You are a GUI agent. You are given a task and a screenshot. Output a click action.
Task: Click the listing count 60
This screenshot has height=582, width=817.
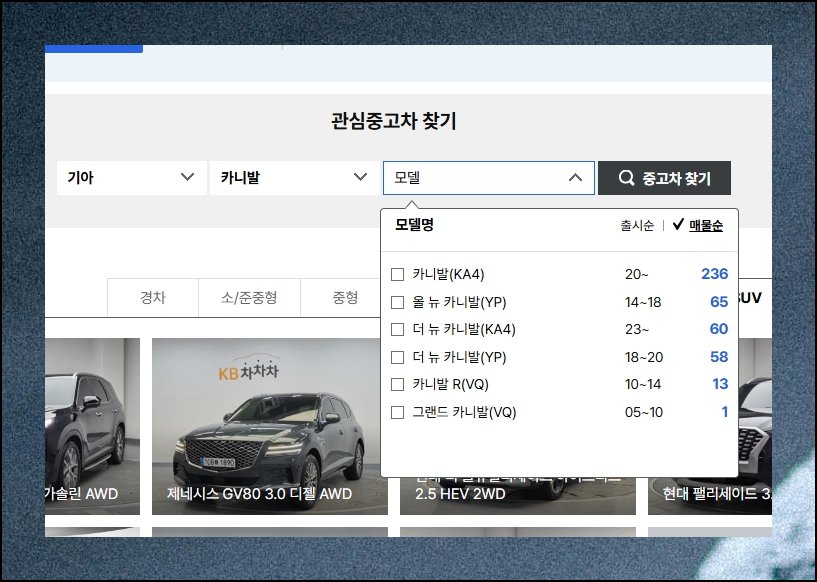[719, 329]
